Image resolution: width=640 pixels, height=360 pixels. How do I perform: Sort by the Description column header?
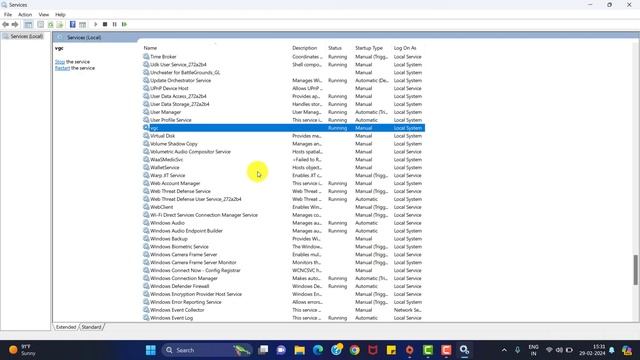pos(304,48)
